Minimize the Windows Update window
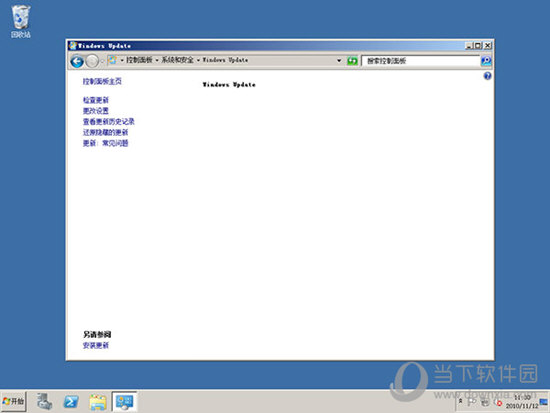The image size is (550, 413). point(469,46)
